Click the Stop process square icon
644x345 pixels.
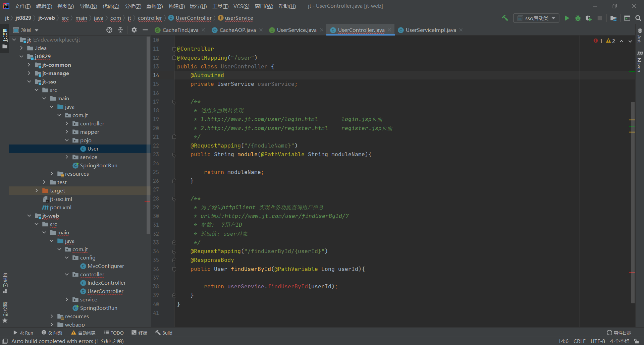pos(600,18)
